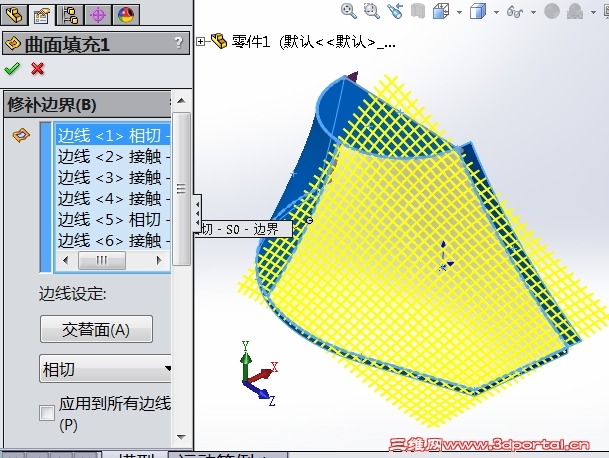Open the Display Style dropdown arrow

pyautogui.click(x=496, y=12)
